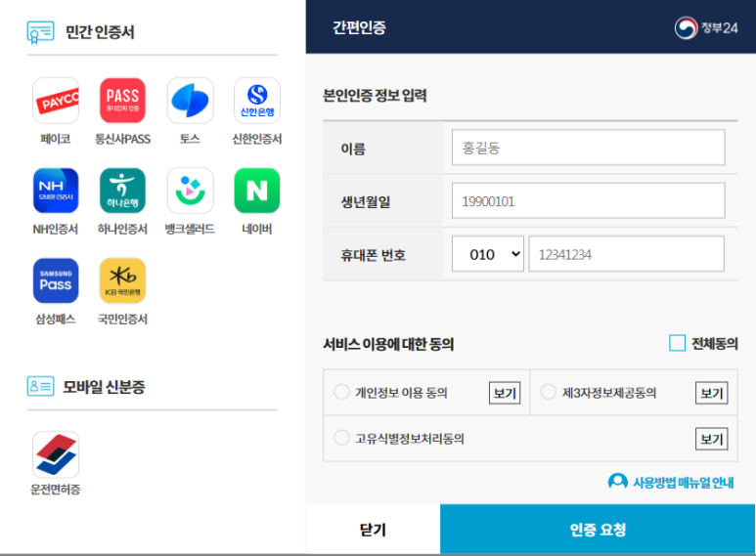Click the 모바일 신분증 section ID card icon
756x556 pixels.
40,386
